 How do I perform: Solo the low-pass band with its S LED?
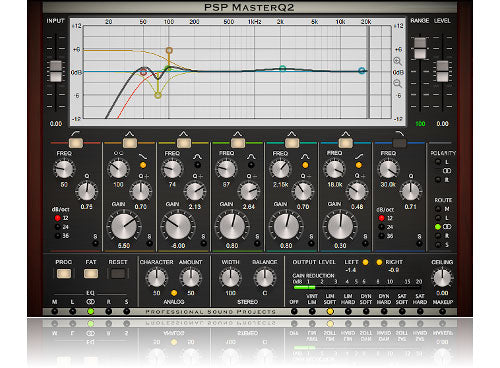point(419,244)
